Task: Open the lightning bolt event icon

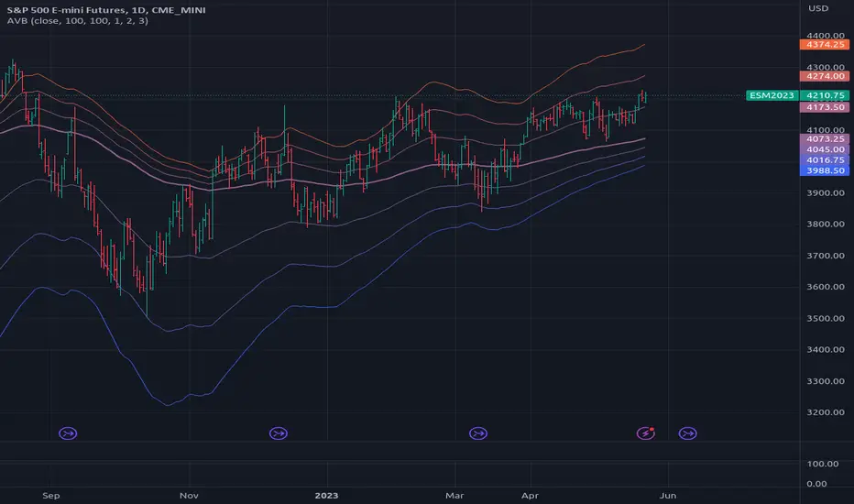Action: pos(645,433)
